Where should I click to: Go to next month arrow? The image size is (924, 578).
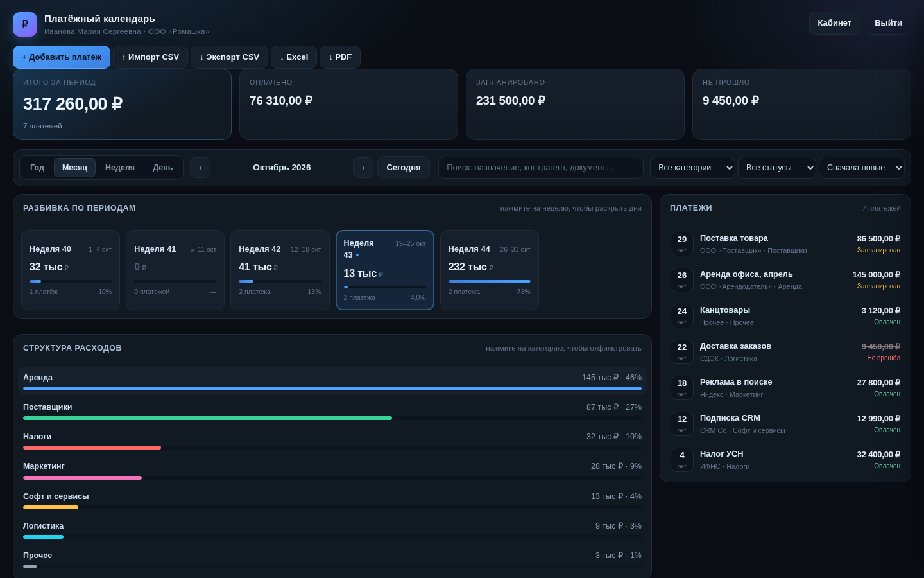(363, 168)
